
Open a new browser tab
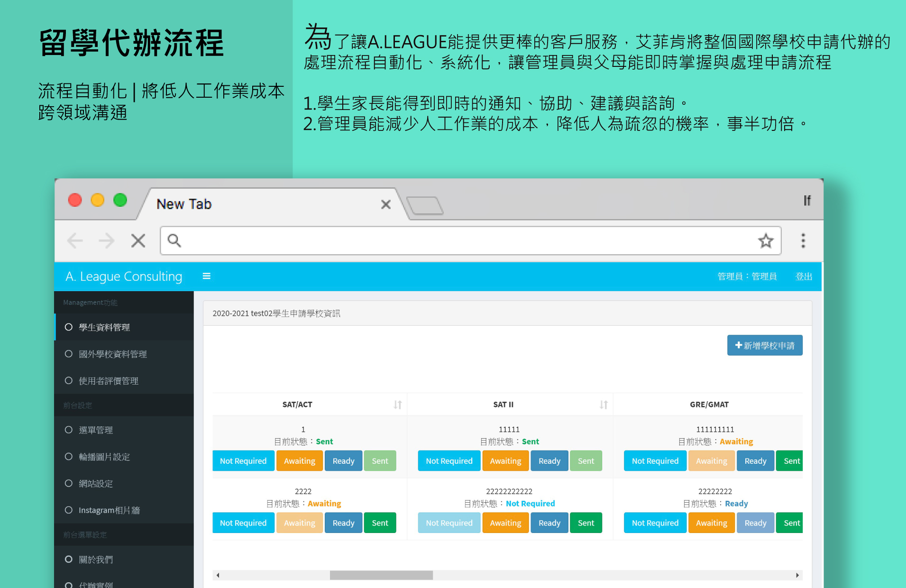[x=425, y=205]
